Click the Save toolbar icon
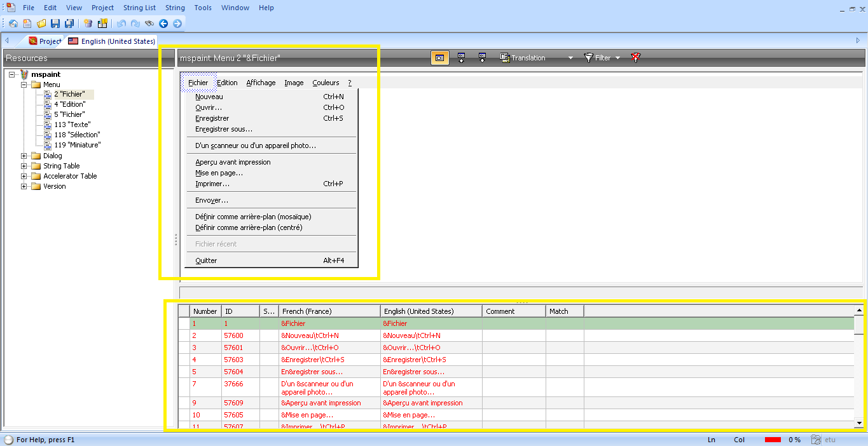Screen dimensions: 868x446 [56, 23]
